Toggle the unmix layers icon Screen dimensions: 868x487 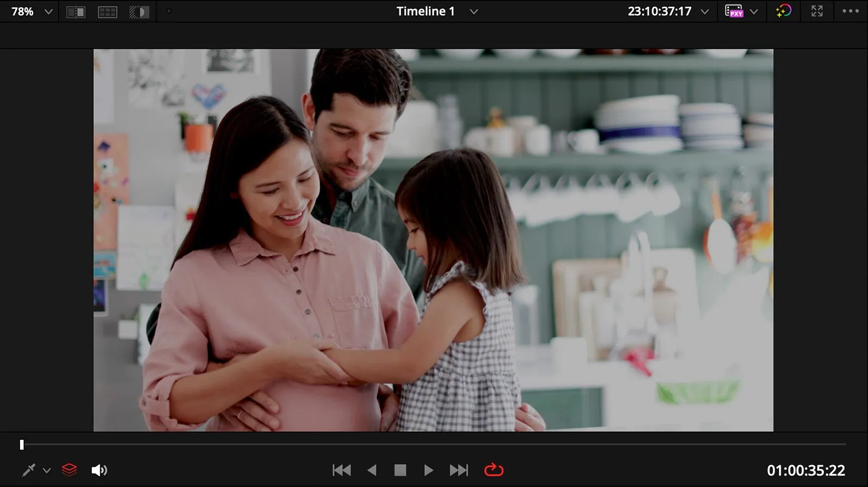69,470
